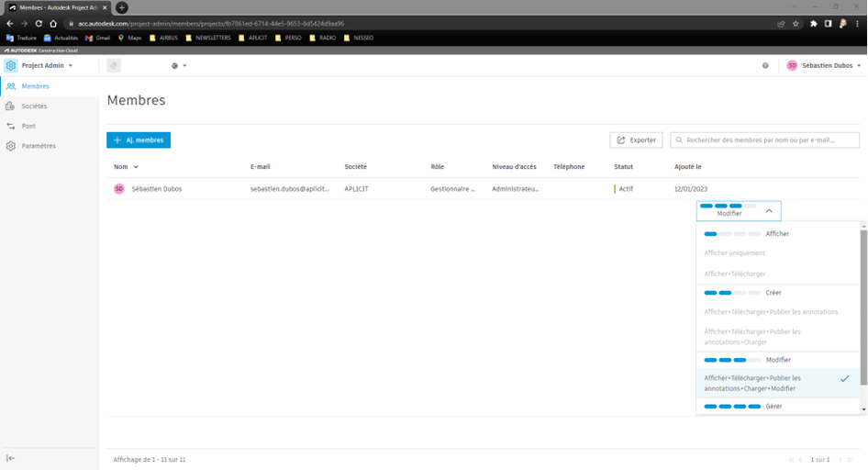Click the Sociétés building icon
Viewport: 868px width, 470px height.
coord(10,106)
